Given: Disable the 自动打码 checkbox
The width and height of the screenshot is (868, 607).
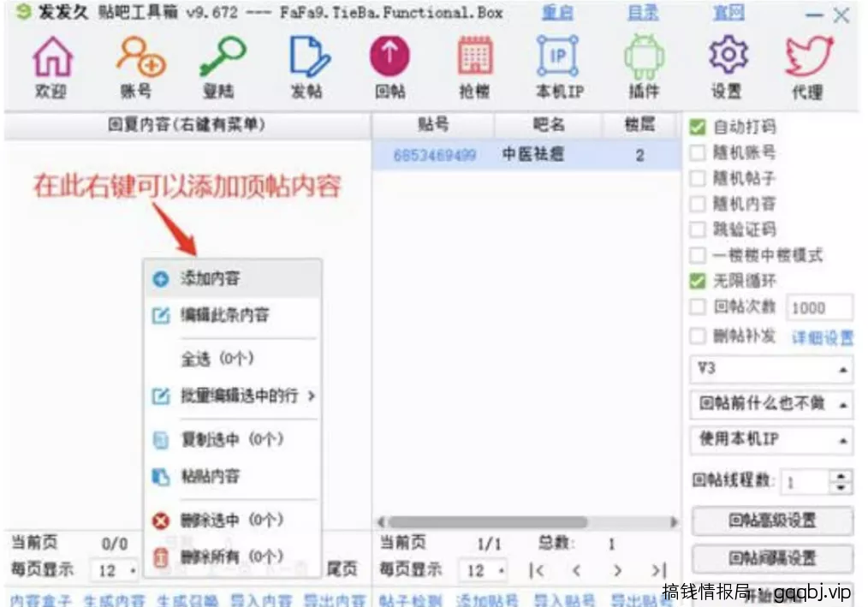Looking at the screenshot, I should pyautogui.click(x=699, y=126).
